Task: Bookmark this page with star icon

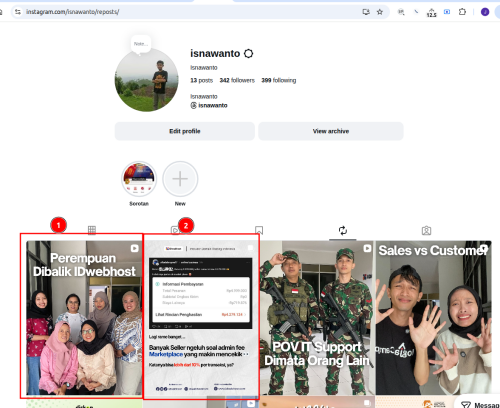Action: coord(380,12)
